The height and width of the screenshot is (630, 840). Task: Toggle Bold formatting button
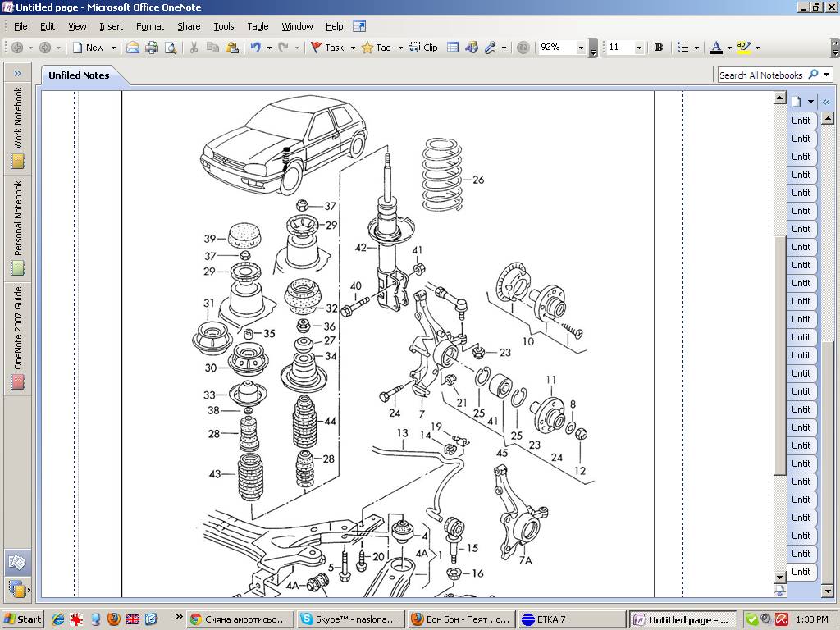[659, 48]
